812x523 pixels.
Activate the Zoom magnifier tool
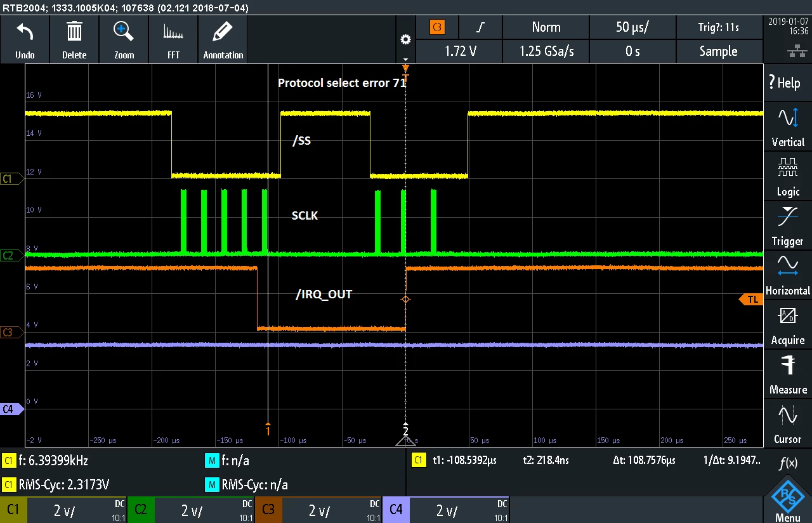point(124,32)
